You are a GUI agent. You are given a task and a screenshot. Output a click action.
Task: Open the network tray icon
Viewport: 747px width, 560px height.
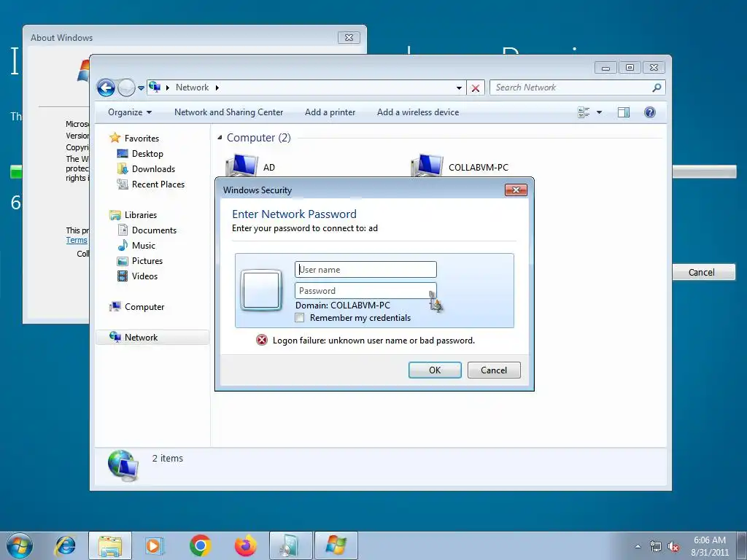click(656, 547)
